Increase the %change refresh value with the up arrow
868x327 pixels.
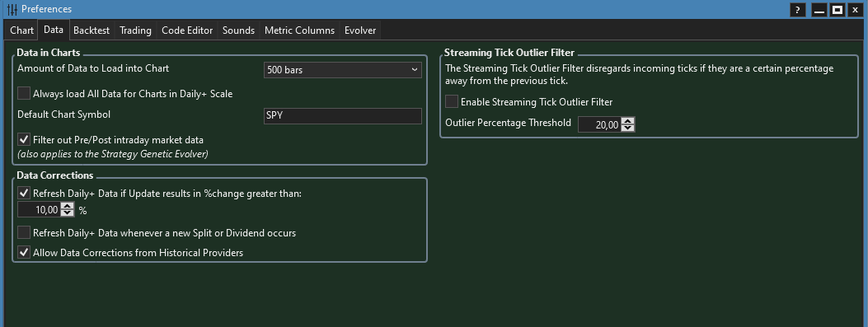67,206
